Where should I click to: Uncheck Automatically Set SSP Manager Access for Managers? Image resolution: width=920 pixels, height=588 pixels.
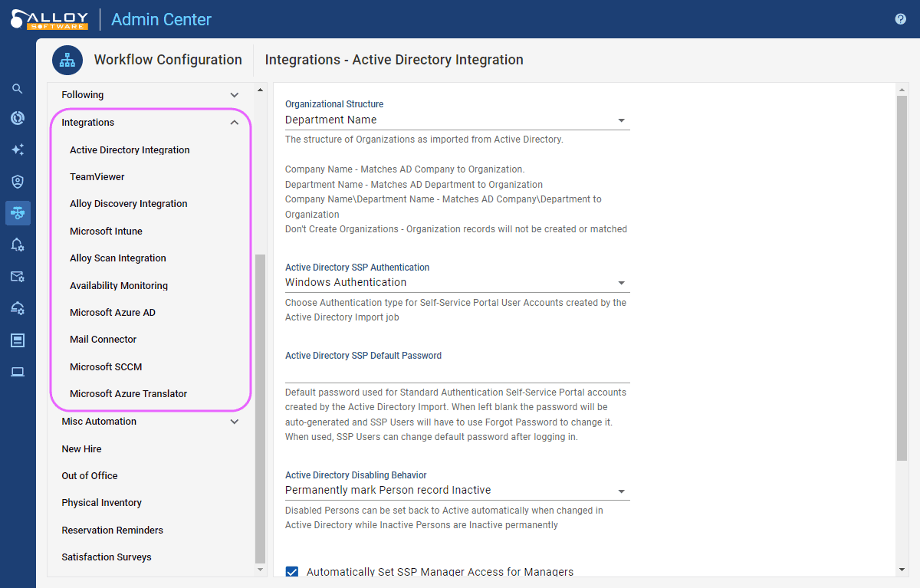click(x=292, y=572)
